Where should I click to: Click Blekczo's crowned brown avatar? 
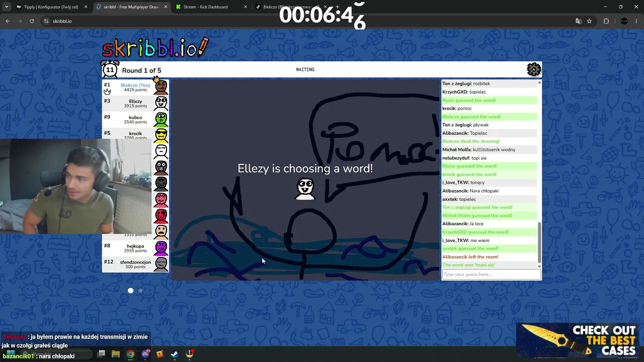[161, 87]
